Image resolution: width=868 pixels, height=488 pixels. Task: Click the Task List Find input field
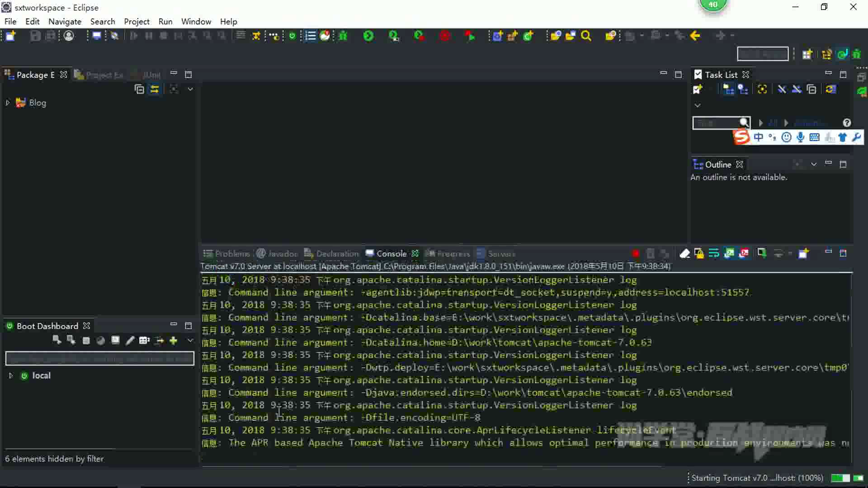[721, 123]
